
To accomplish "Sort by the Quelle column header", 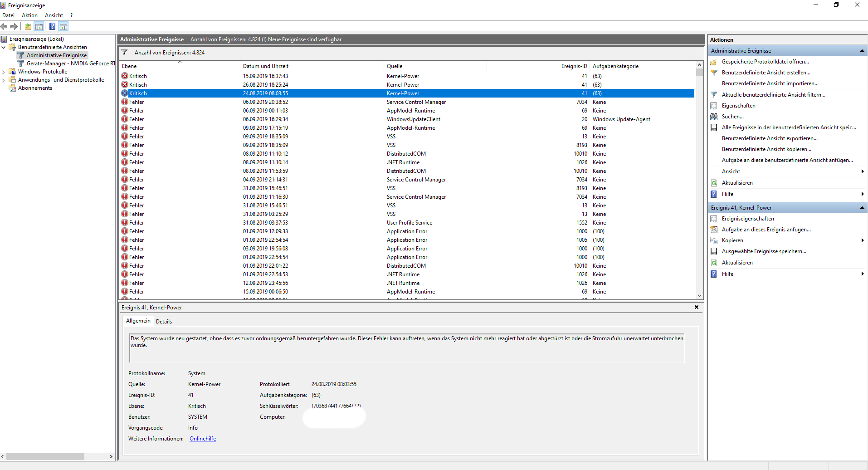I will click(x=435, y=66).
